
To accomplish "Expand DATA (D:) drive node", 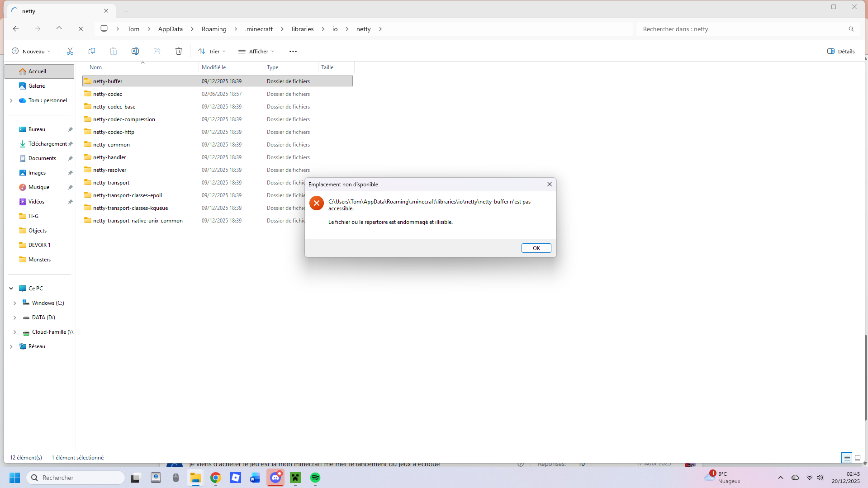I will coord(15,317).
